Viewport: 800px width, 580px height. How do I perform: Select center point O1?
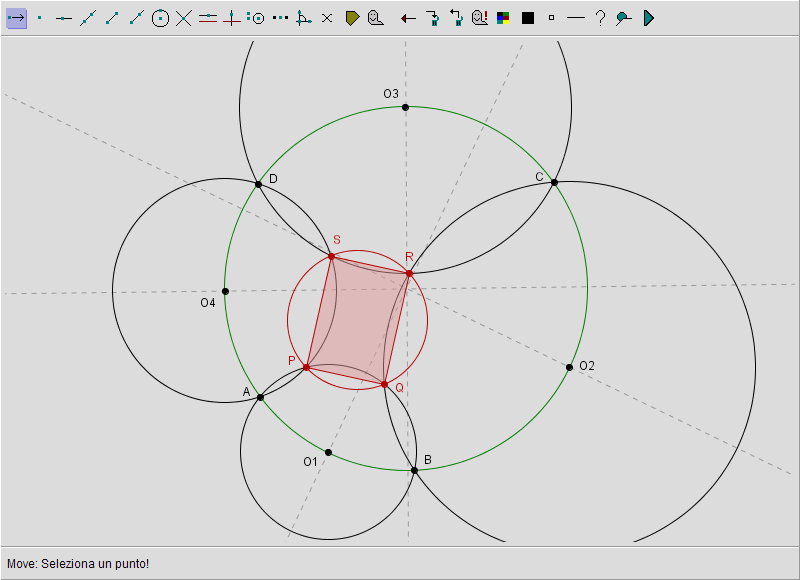pos(329,452)
